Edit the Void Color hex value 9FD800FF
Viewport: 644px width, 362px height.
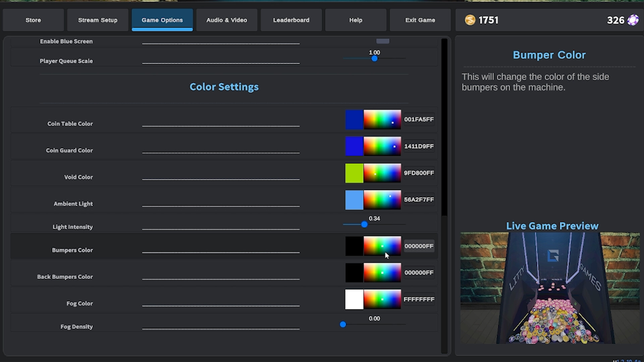pyautogui.click(x=419, y=173)
